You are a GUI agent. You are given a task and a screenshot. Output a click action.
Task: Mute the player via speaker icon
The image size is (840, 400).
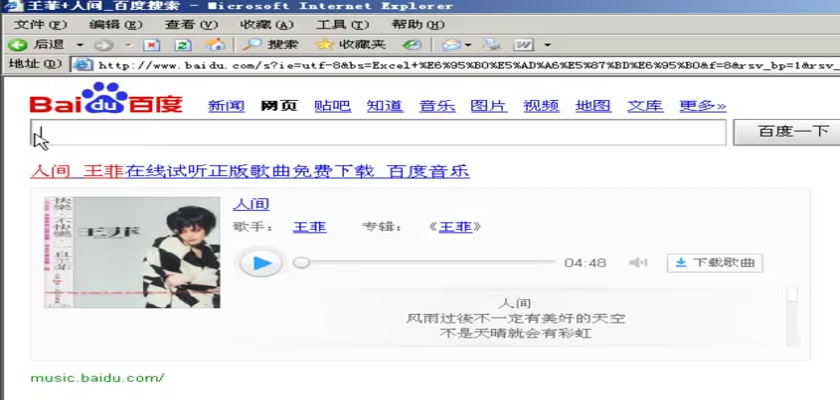pos(638,262)
